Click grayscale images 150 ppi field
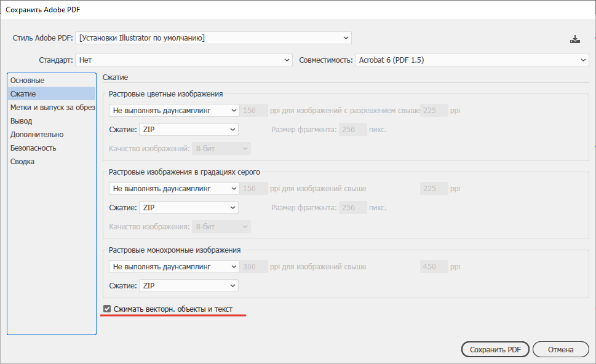 tap(254, 189)
